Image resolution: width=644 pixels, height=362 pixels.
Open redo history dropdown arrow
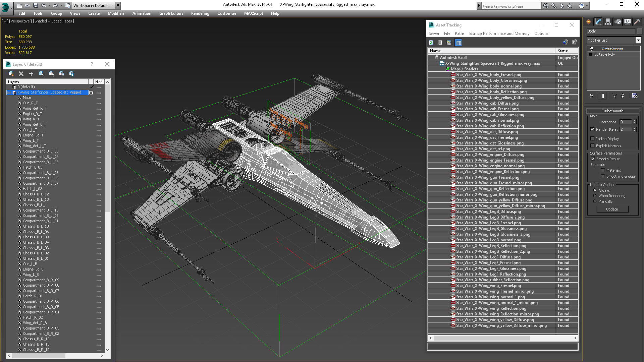(x=61, y=6)
